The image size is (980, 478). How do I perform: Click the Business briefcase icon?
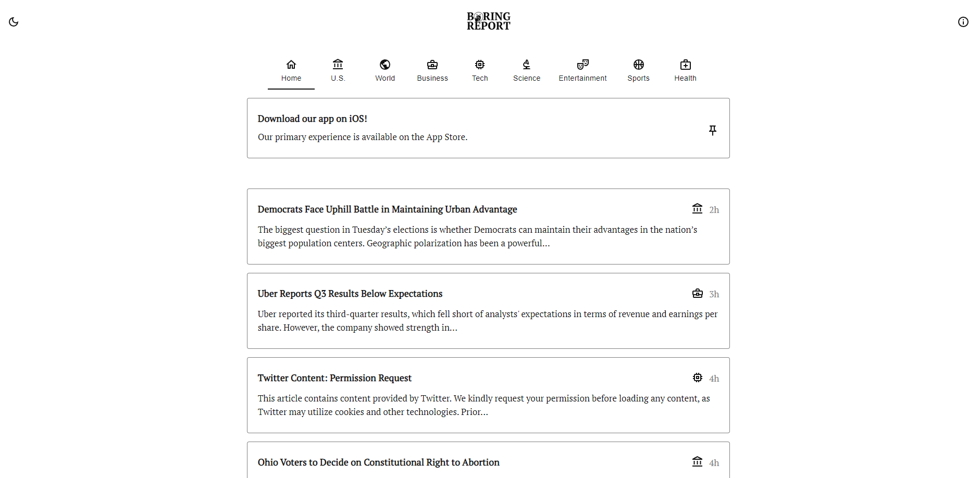click(432, 65)
